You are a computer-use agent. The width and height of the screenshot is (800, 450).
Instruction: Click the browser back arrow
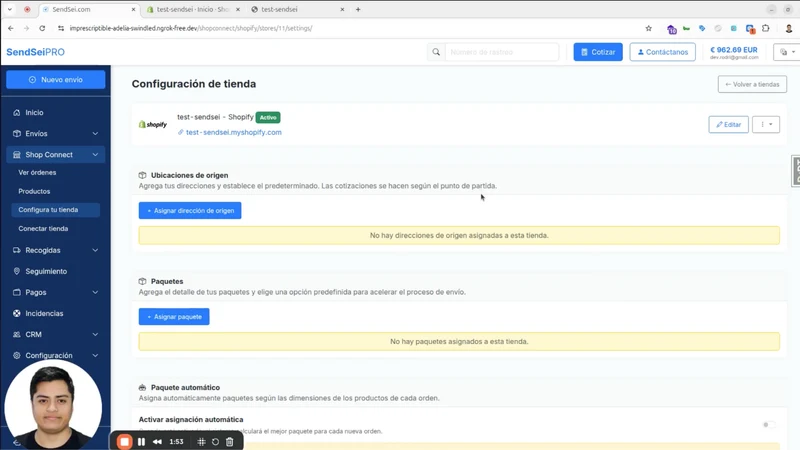(x=11, y=28)
